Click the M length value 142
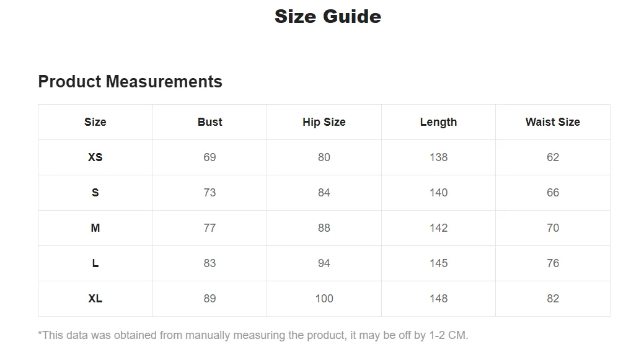 (x=438, y=228)
